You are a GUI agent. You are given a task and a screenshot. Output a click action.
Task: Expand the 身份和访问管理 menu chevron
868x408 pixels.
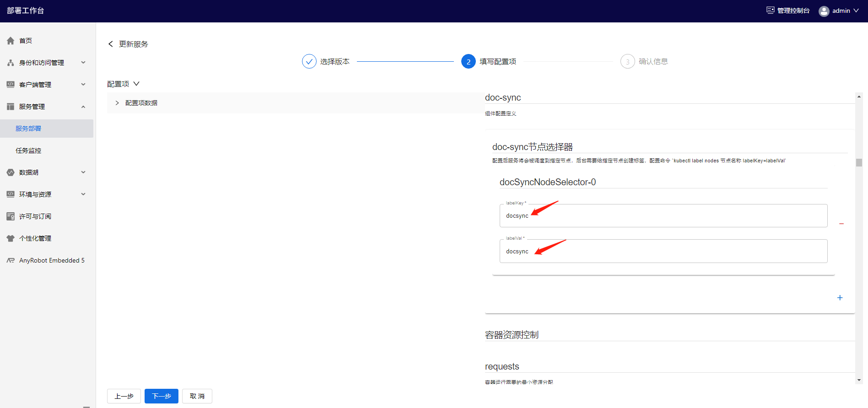[83, 62]
